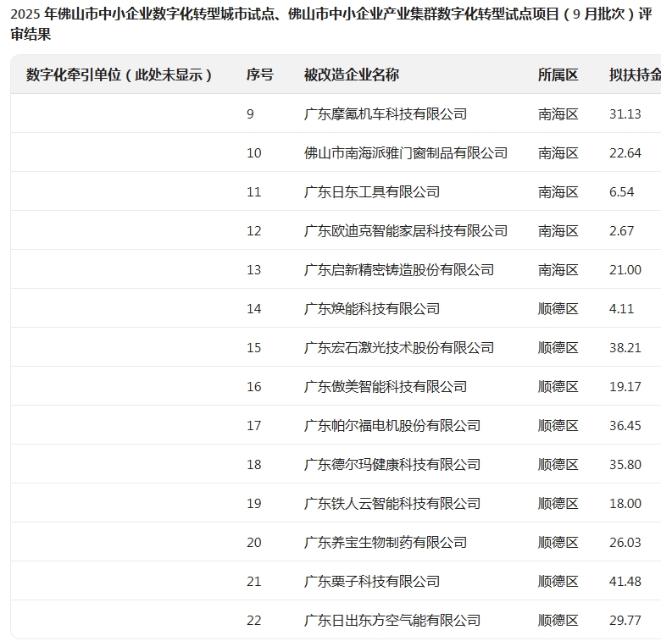Viewport: 672px width, 641px height.
Task: Click the partially visible 拟扶持金 column header
Action: pyautogui.click(x=635, y=75)
